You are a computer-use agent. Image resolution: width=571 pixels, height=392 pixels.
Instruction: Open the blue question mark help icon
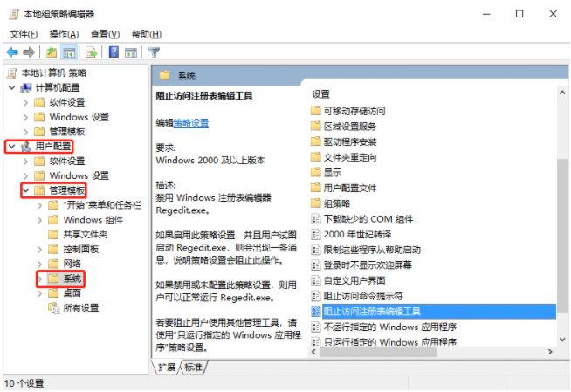tap(113, 52)
